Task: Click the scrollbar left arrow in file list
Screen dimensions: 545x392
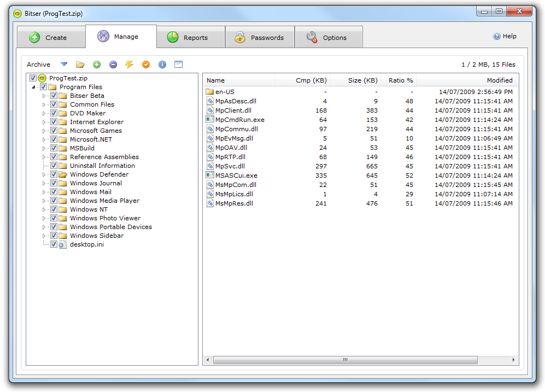Action: [x=208, y=360]
